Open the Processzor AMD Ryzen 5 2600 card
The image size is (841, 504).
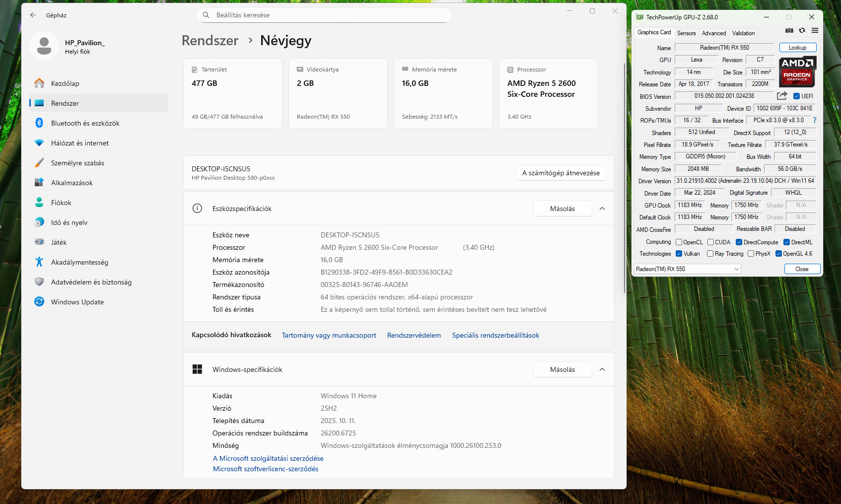549,93
